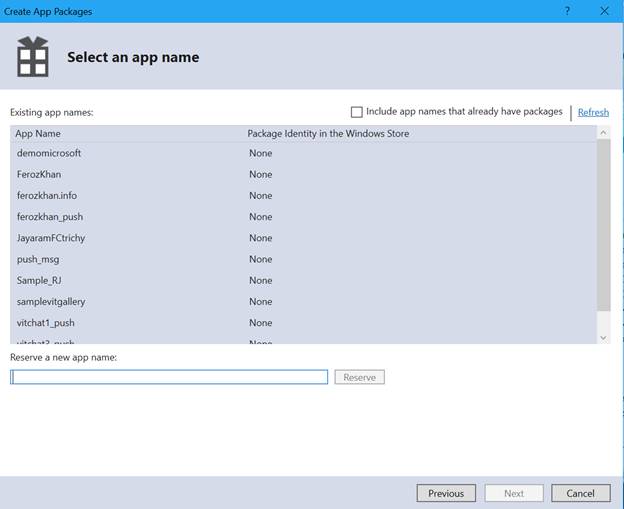624x509 pixels.
Task: Select the push_msg app row
Action: pyautogui.click(x=38, y=259)
